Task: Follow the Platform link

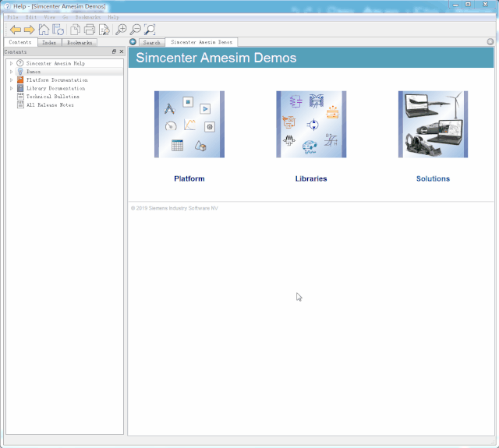Action: (x=189, y=178)
